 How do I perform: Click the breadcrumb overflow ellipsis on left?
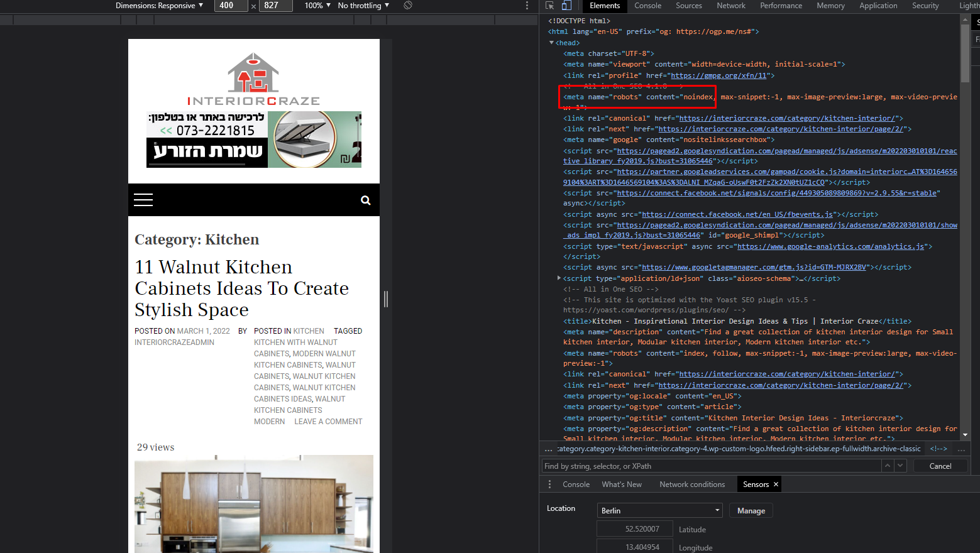point(548,449)
